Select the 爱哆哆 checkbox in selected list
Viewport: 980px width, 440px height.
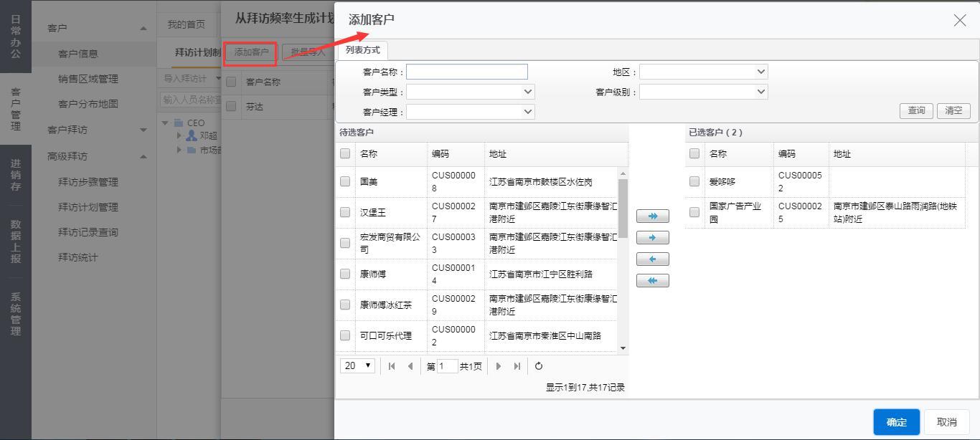pyautogui.click(x=694, y=182)
